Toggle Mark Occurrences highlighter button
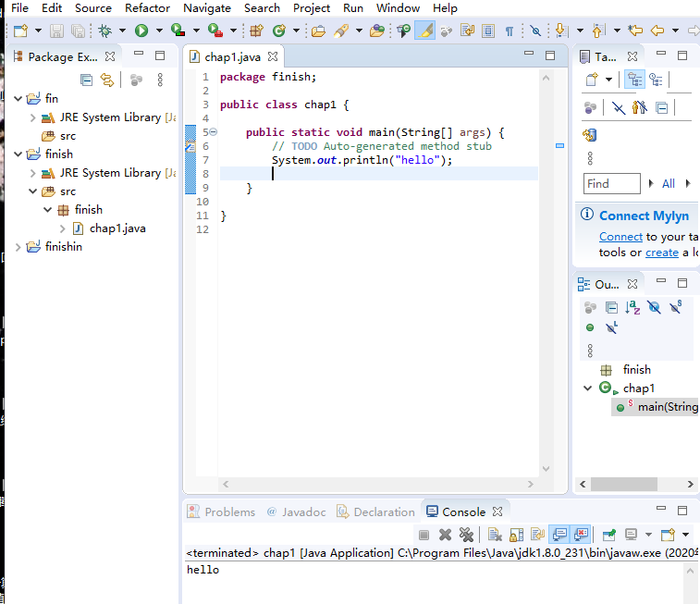 click(426, 31)
